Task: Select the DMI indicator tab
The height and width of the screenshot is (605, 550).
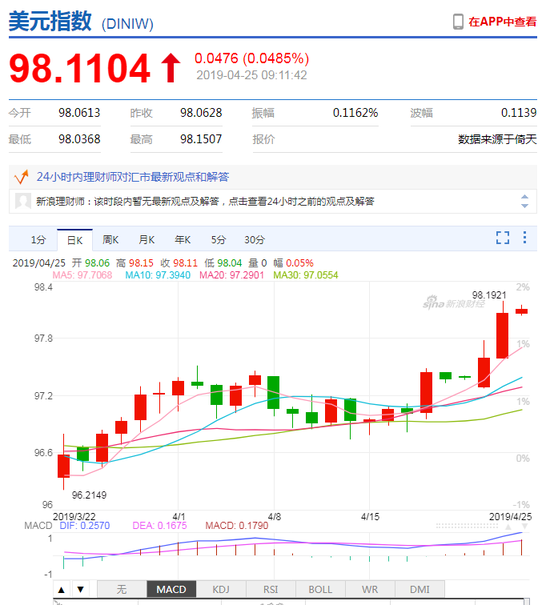Action: coord(420,590)
